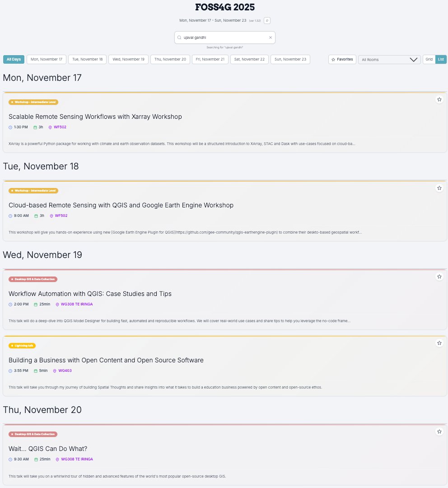This screenshot has width=448, height=488.
Task: Filter to Fri, November 21
Action: pos(210,60)
